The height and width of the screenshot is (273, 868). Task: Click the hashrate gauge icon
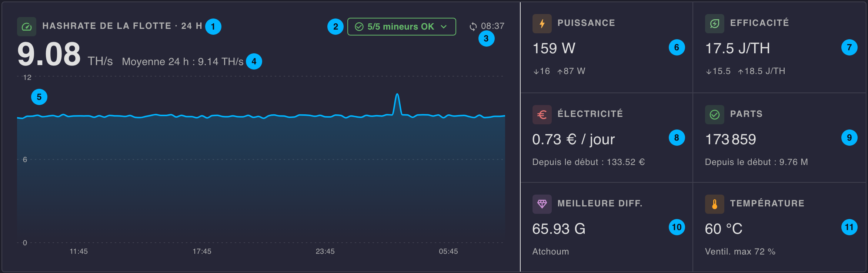[x=27, y=27]
